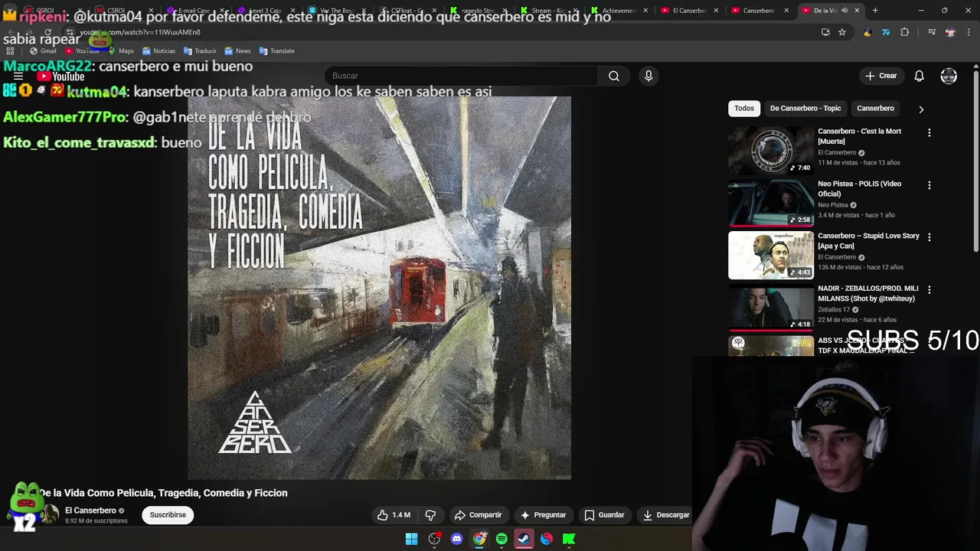Click the Crear create button
This screenshot has height=551, width=980.
[x=880, y=76]
